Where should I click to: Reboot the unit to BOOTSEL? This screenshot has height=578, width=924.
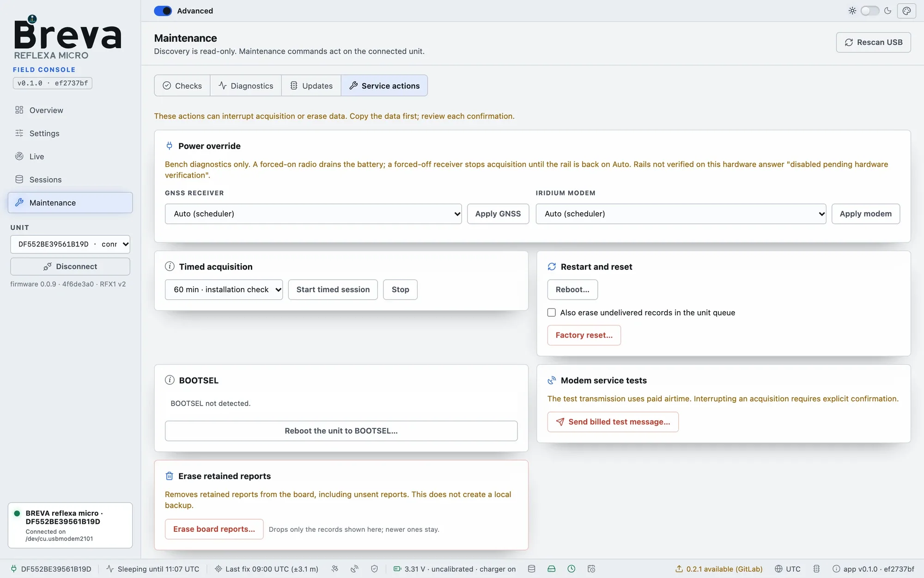tap(341, 431)
